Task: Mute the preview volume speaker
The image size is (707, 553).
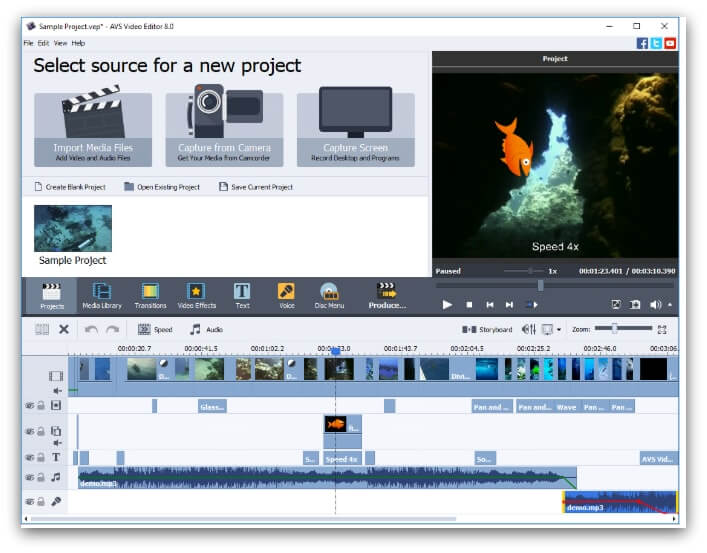Action: pyautogui.click(x=655, y=305)
